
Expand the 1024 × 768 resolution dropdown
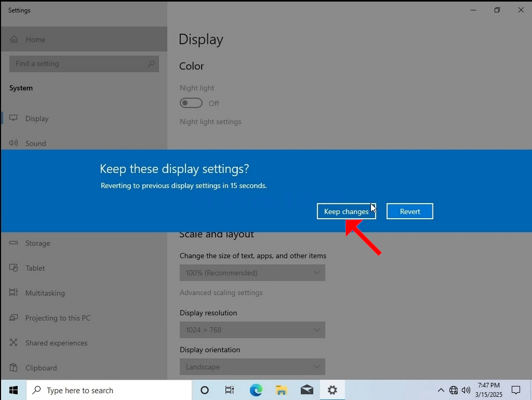click(252, 330)
